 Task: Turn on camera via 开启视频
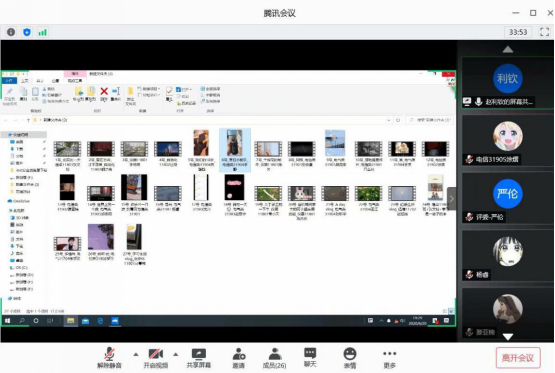click(x=155, y=358)
